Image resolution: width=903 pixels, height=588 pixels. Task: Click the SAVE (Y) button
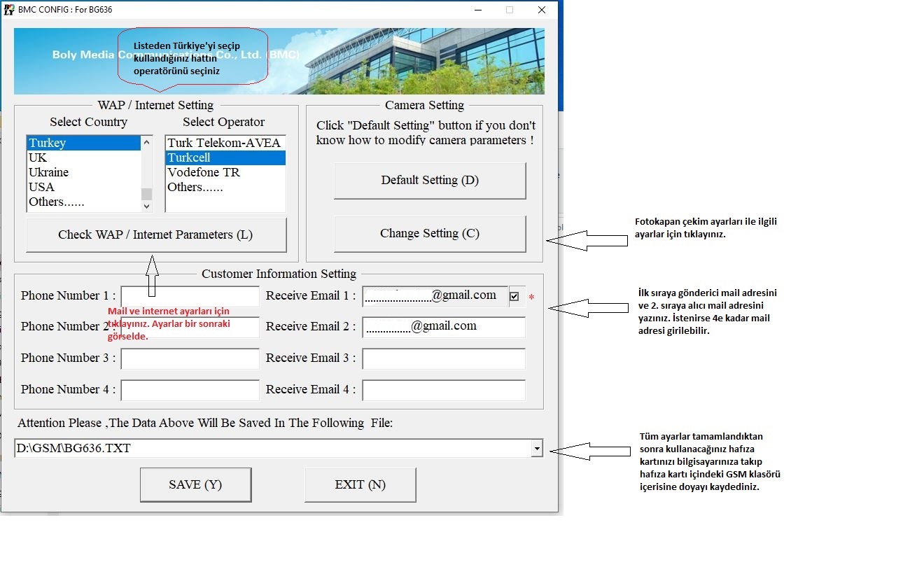[195, 485]
